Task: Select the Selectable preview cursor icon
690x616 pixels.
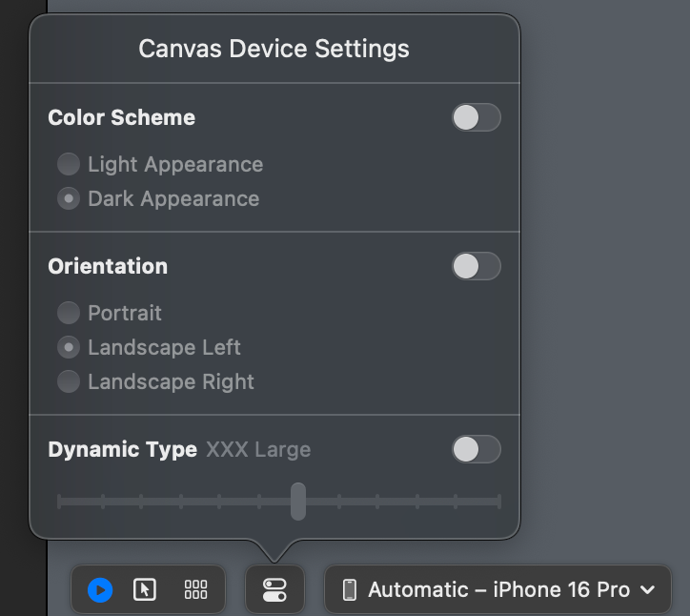Action: (x=145, y=590)
